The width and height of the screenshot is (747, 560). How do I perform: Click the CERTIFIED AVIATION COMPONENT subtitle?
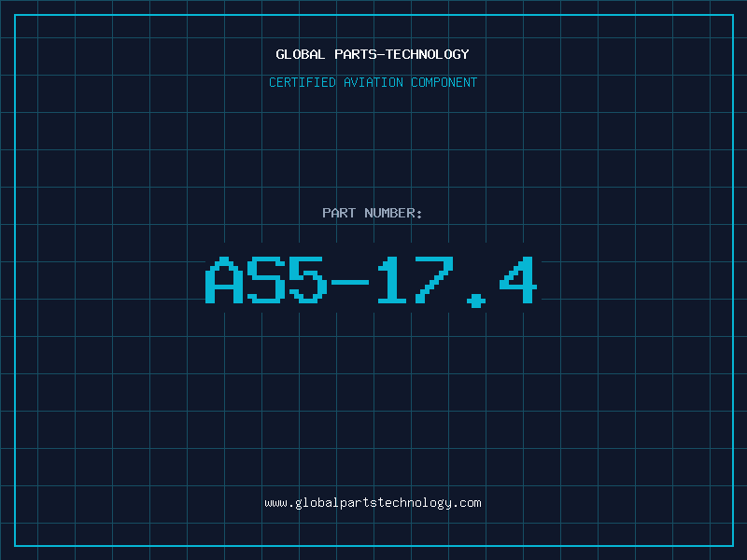373,82
